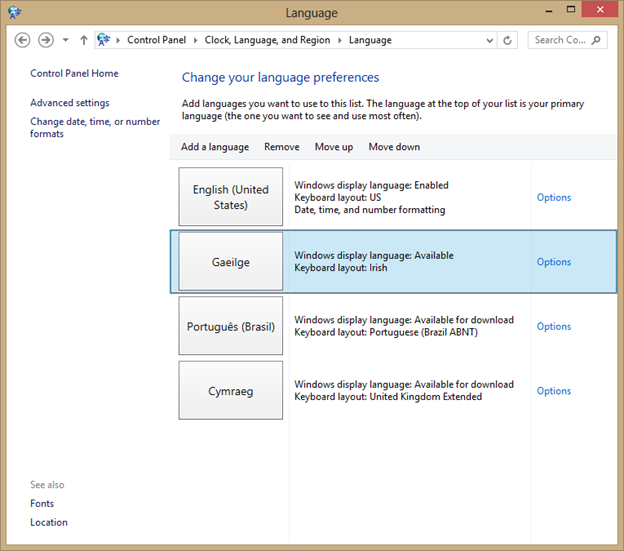Click 'Change your language preferences' heading
Screen dimensions: 624x551
click(x=281, y=78)
